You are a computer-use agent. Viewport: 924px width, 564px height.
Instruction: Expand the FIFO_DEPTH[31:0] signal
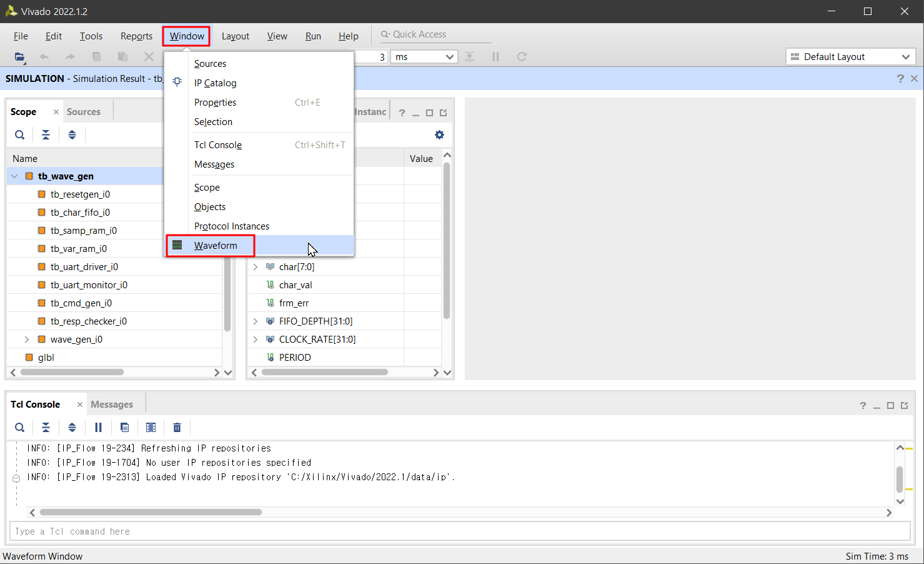255,321
